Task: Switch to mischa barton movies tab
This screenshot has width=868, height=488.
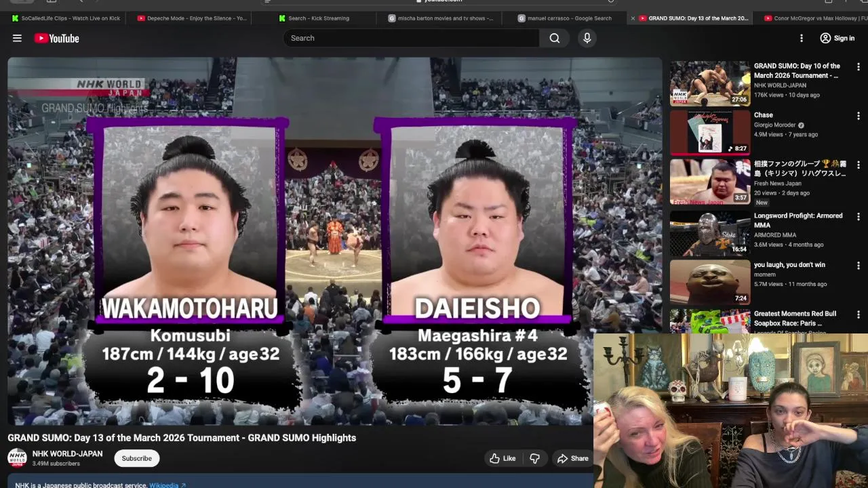Action: click(x=441, y=18)
